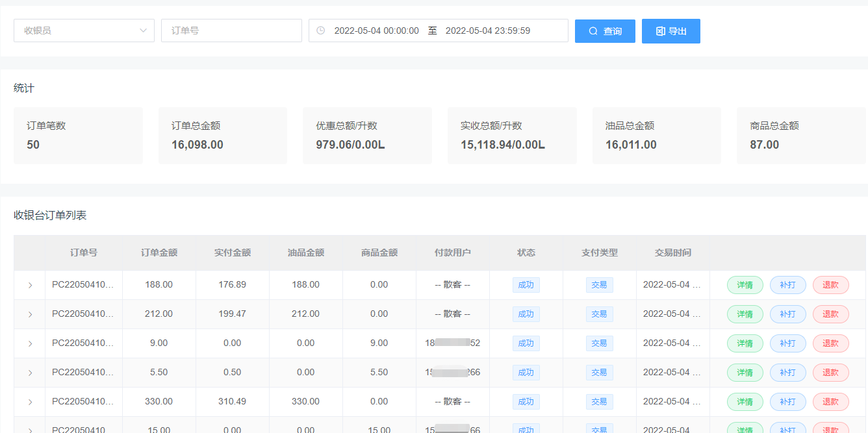
Task: Expand the row with order amount 188.00
Action: [x=30, y=285]
